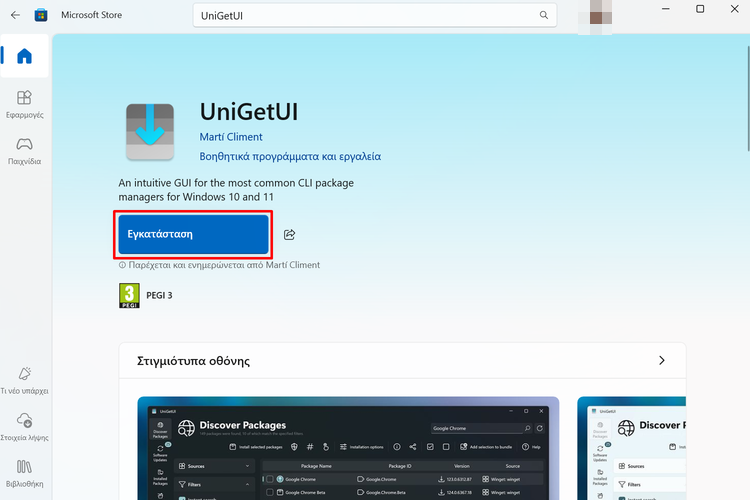Viewport: 750px width, 500px height.
Task: Click the Microsoft Store logo icon
Action: [x=41, y=15]
